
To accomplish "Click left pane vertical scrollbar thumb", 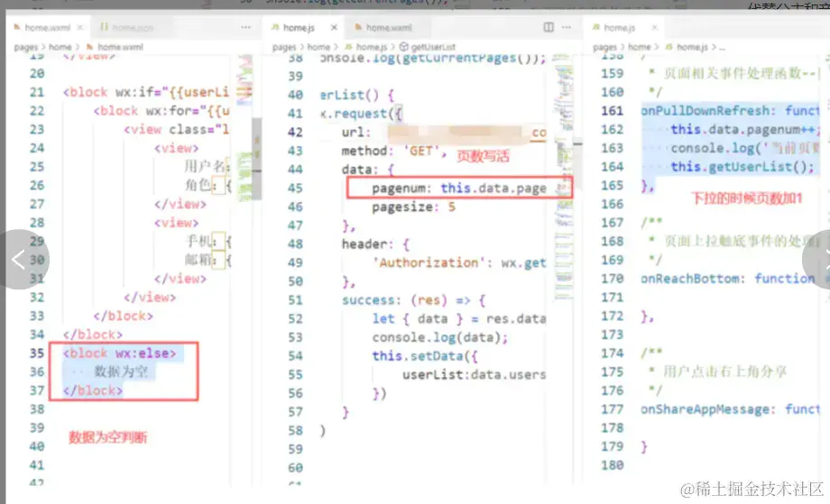I will [x=257, y=159].
